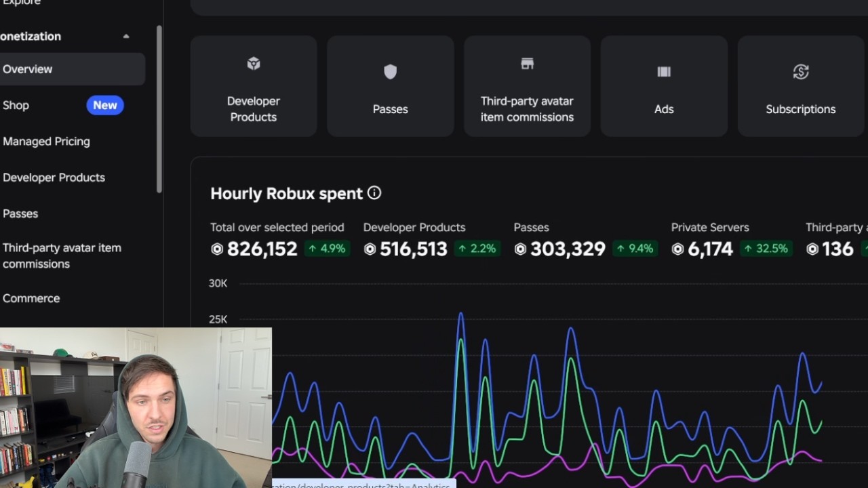Viewport: 868px width, 488px height.
Task: Open the Ads card label
Action: [x=664, y=109]
